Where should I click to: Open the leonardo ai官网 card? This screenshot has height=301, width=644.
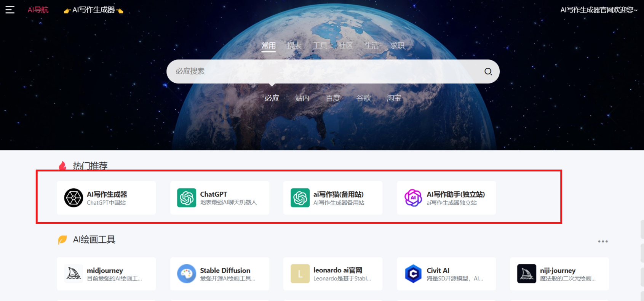333,274
